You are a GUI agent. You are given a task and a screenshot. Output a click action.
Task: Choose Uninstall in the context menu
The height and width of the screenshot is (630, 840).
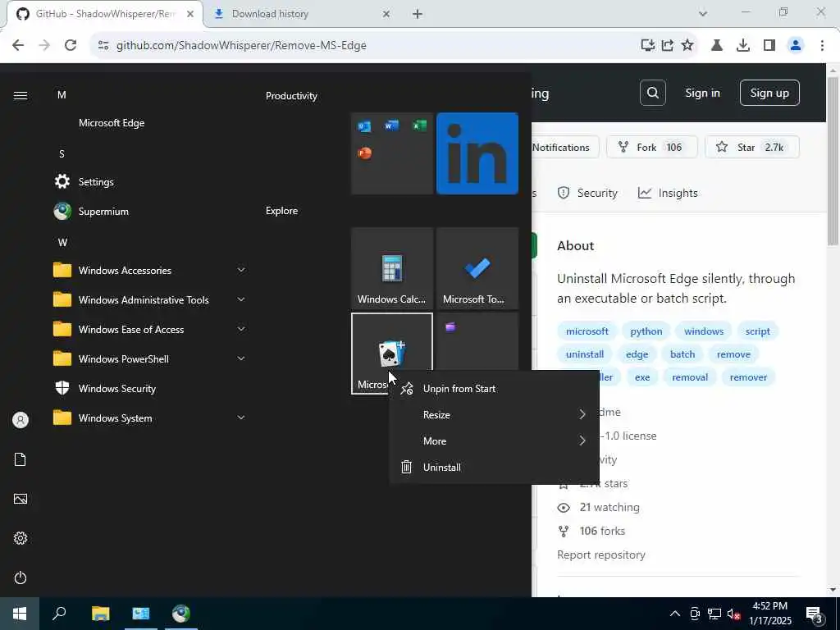click(494, 467)
